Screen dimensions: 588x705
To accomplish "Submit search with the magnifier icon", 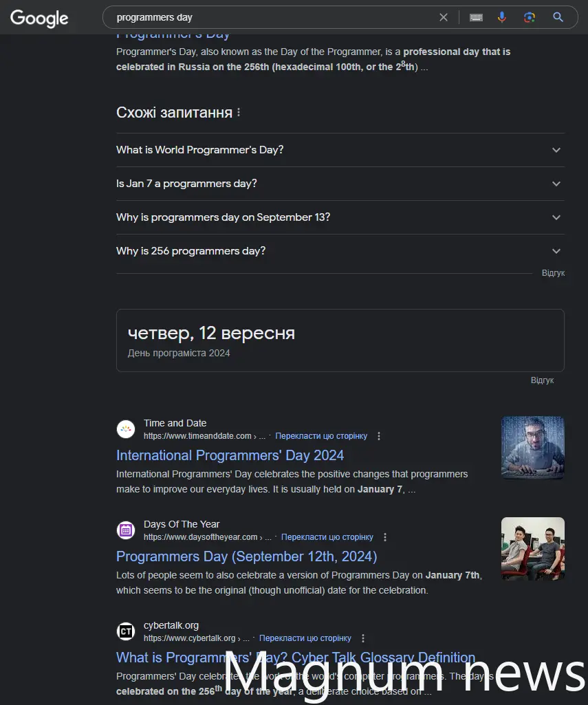I will click(558, 17).
